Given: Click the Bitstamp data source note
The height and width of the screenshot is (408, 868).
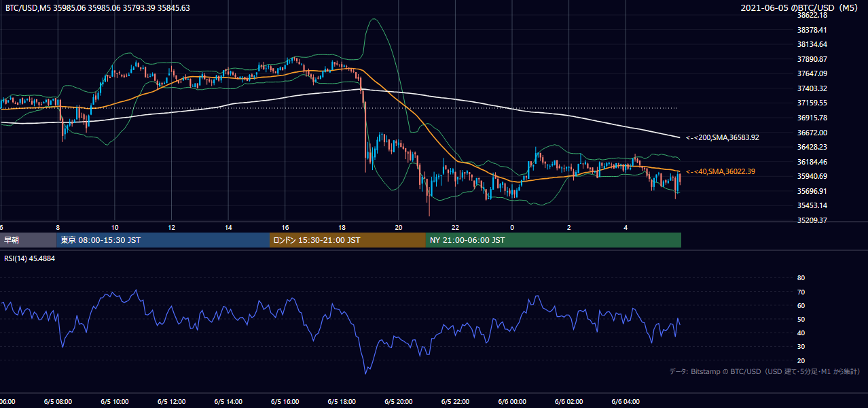Looking at the screenshot, I should (765, 371).
